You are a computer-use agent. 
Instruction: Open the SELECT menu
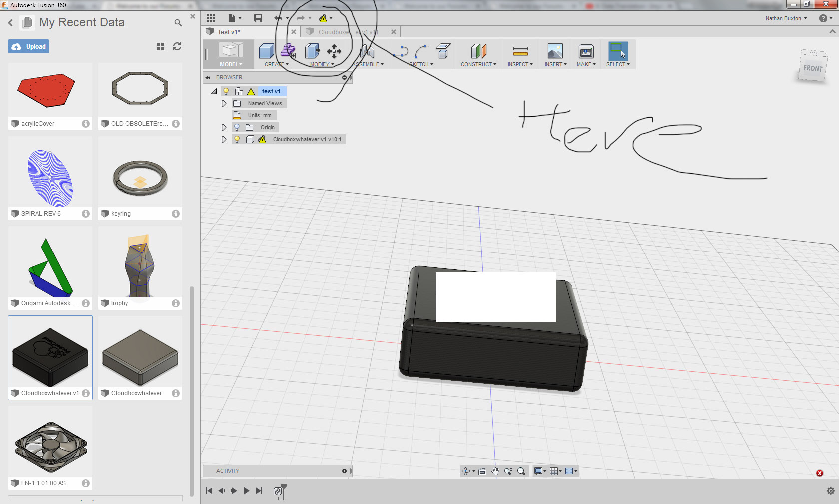coord(618,64)
